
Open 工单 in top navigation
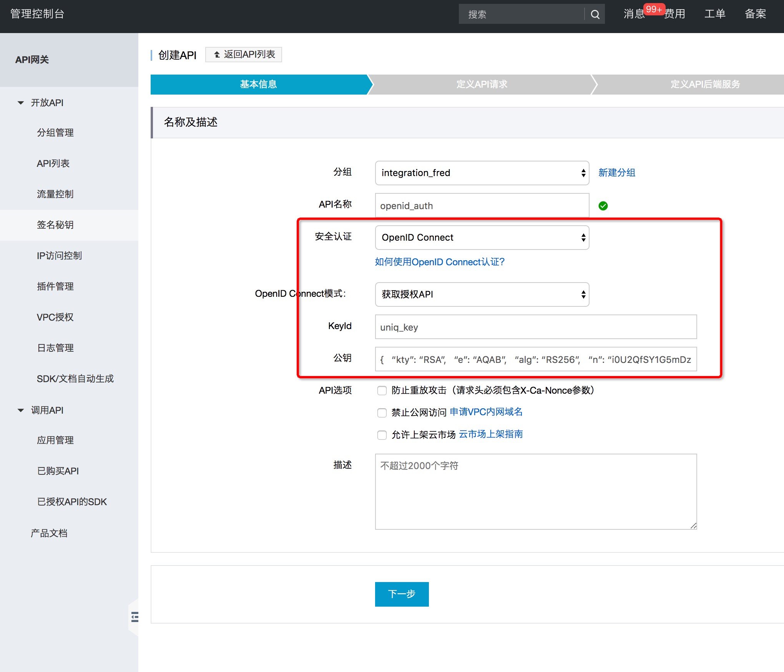click(715, 14)
